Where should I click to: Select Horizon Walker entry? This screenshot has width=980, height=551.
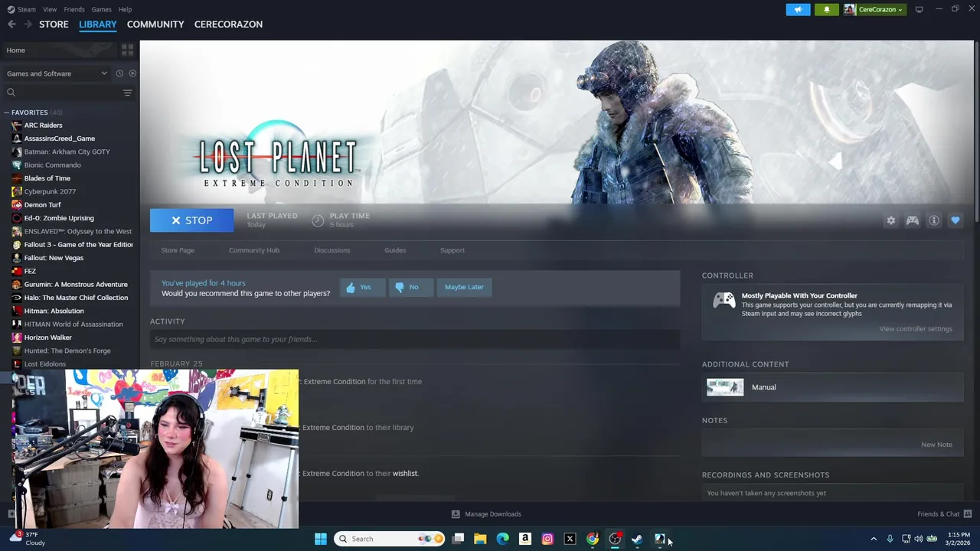click(x=47, y=337)
